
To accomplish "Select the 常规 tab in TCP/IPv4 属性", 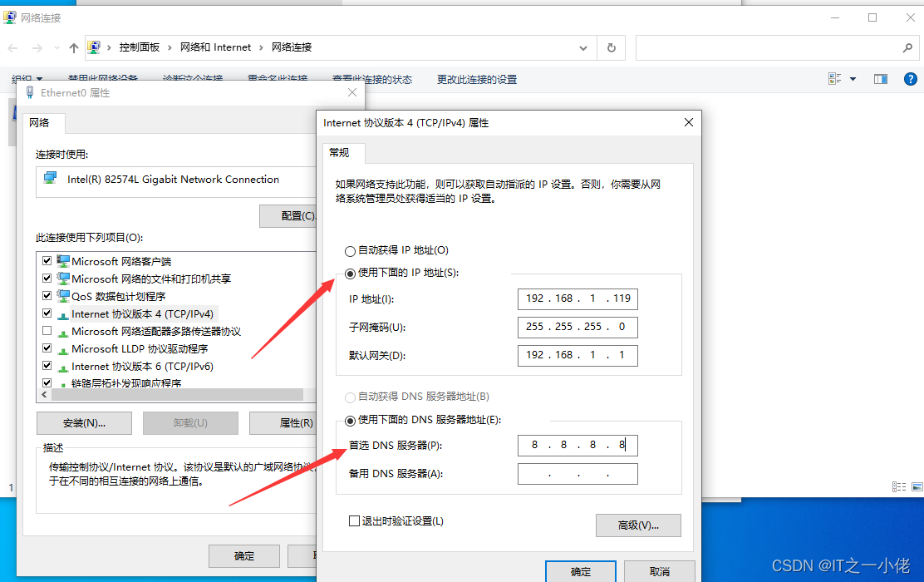I will pyautogui.click(x=339, y=153).
